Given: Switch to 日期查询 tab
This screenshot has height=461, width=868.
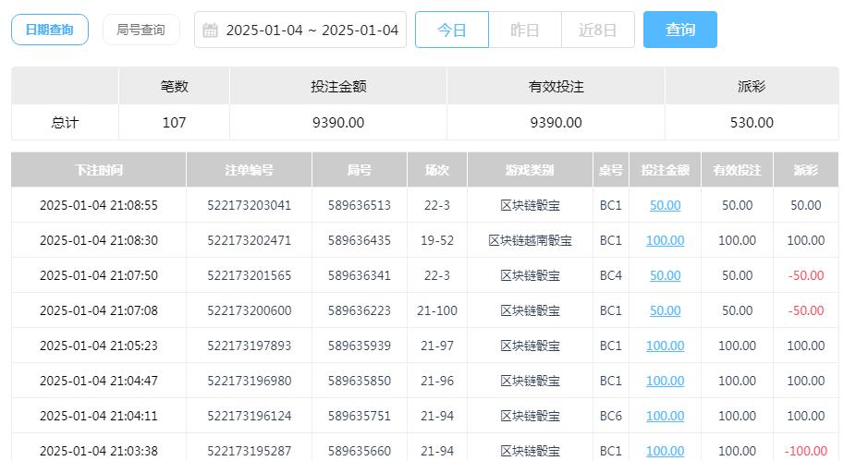Looking at the screenshot, I should coord(50,30).
